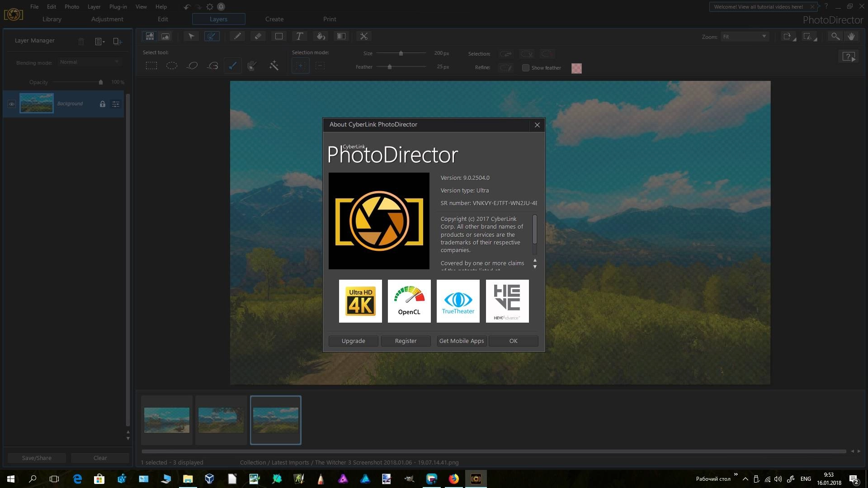This screenshot has height=488, width=868.
Task: Choose the Pen drawing tool
Action: (237, 36)
